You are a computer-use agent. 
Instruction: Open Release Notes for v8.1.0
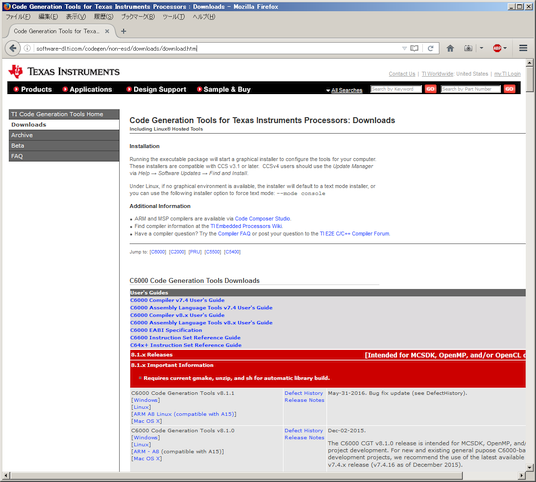pyautogui.click(x=304, y=438)
